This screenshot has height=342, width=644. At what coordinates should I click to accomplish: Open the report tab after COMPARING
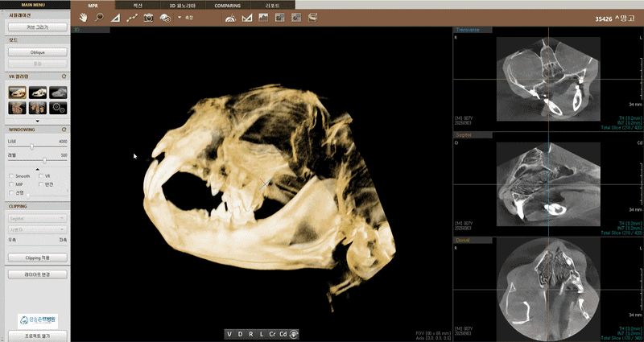(x=273, y=6)
